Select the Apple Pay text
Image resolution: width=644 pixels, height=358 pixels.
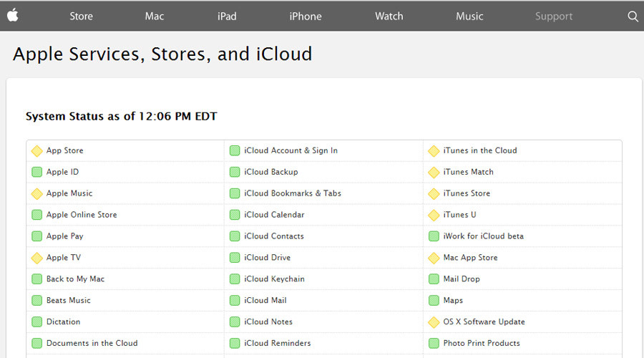65,236
